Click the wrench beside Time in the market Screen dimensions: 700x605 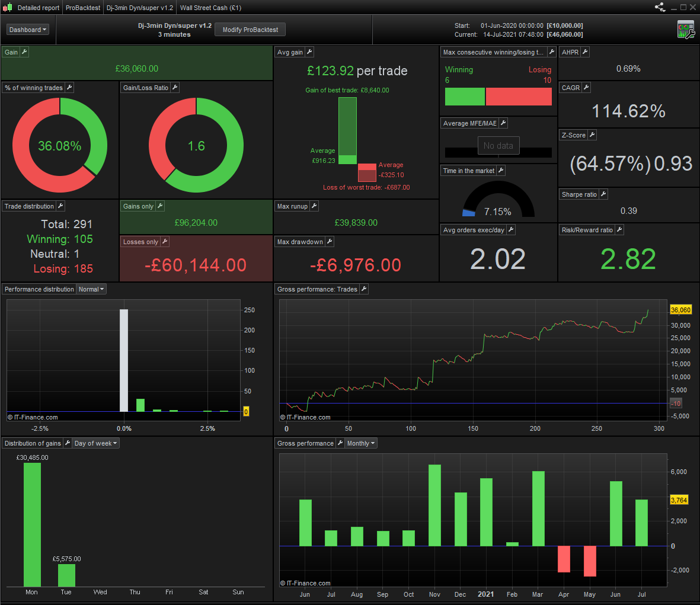[x=501, y=171]
